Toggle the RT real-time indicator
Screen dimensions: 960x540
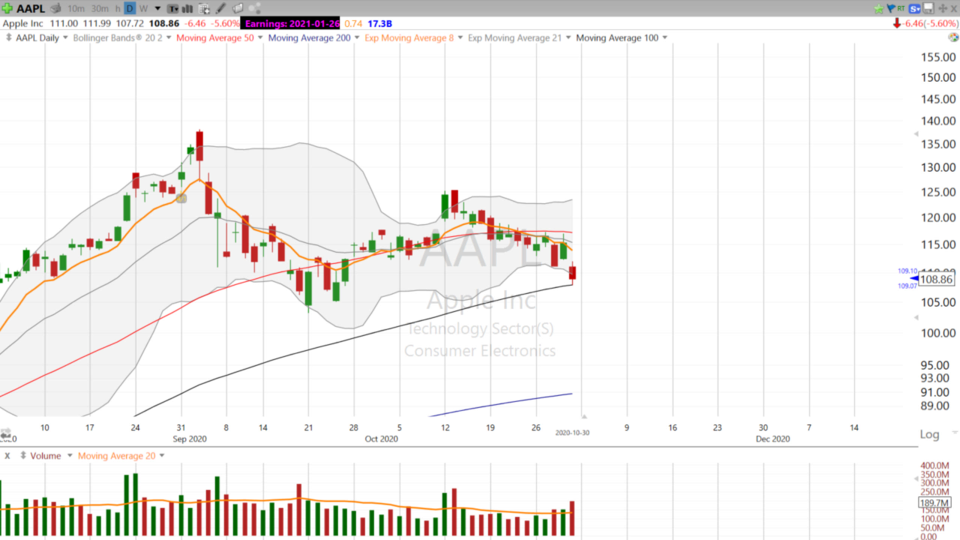click(x=901, y=9)
